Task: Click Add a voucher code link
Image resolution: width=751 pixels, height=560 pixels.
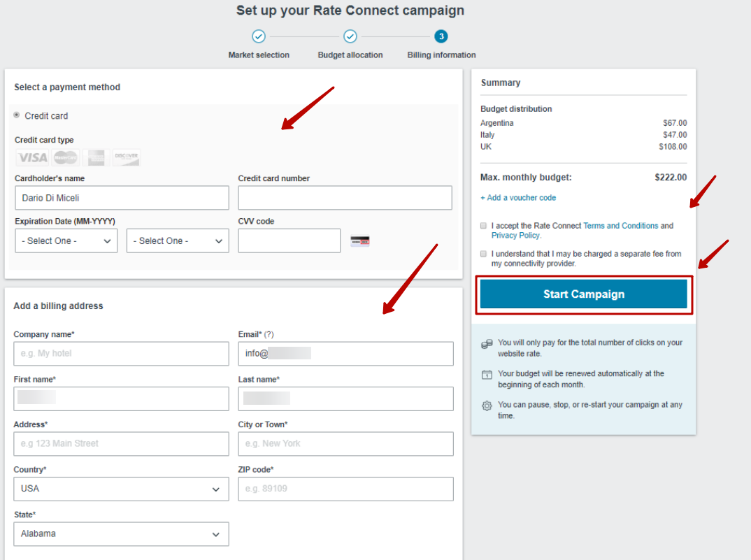Action: (518, 198)
